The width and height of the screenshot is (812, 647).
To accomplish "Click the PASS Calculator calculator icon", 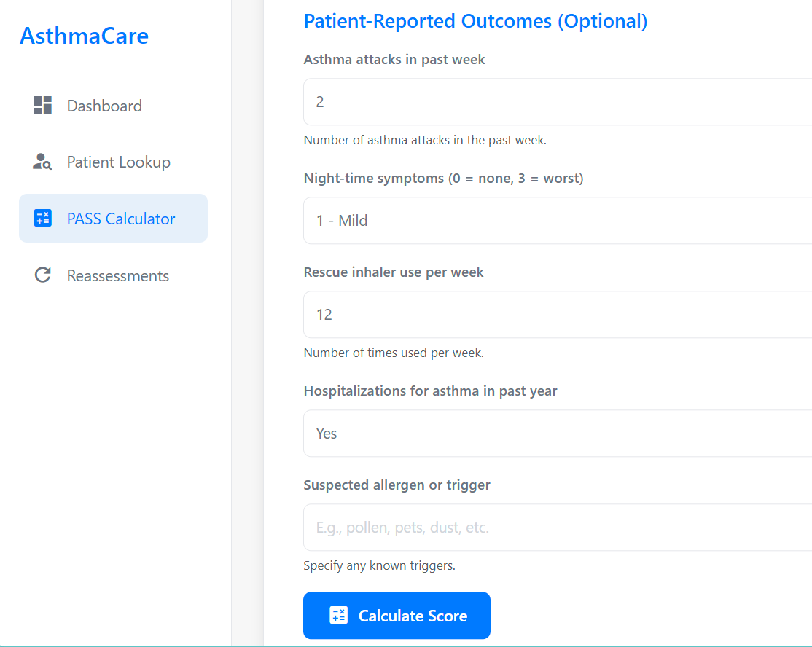I will (x=42, y=217).
